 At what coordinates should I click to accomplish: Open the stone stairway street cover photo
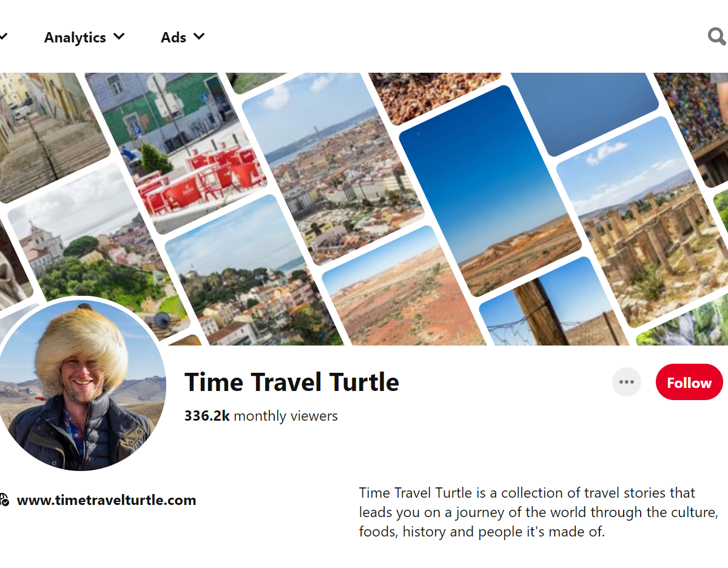49,130
